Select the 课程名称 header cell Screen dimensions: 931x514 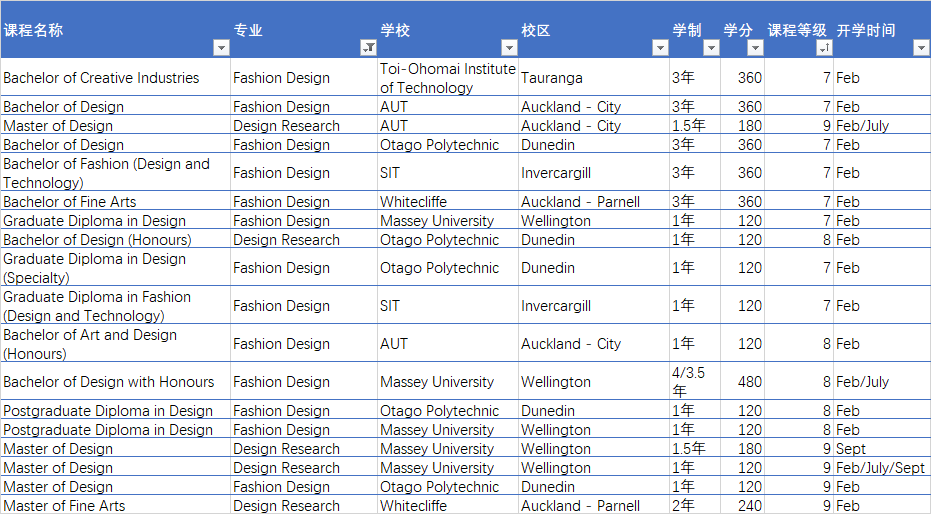[115, 30]
